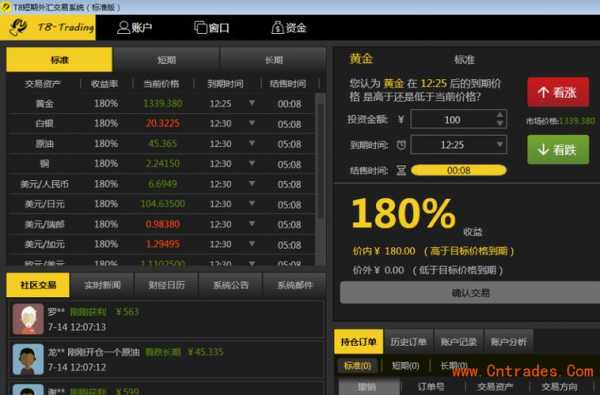
Task: Click the 撤销 cancel button in orders
Action: tap(369, 387)
